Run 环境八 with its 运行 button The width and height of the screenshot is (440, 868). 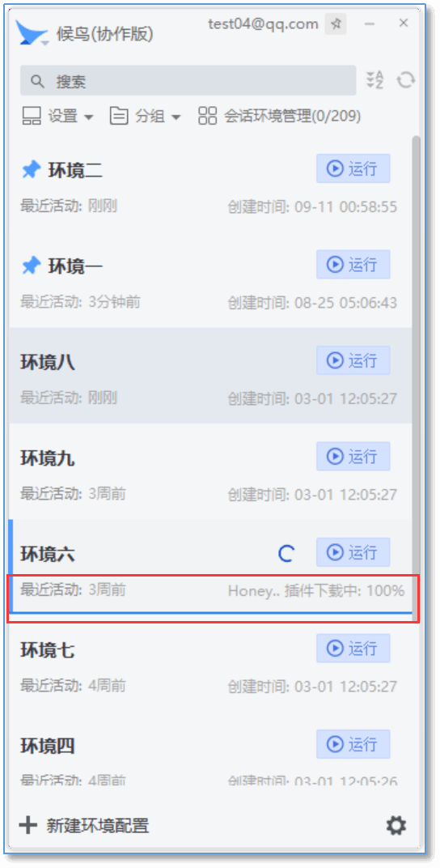[x=353, y=360]
